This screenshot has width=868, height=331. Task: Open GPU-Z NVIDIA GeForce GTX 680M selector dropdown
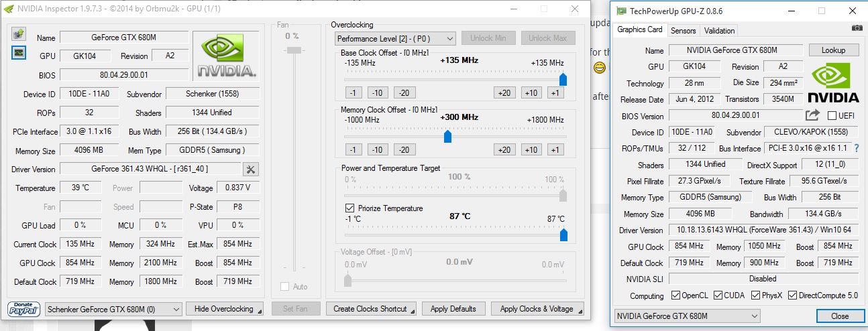point(687,316)
